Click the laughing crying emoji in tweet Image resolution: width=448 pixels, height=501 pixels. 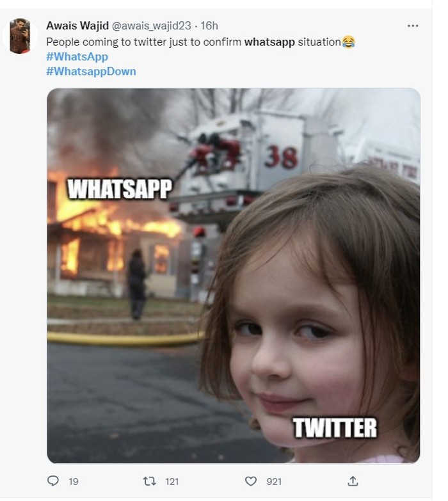(348, 42)
